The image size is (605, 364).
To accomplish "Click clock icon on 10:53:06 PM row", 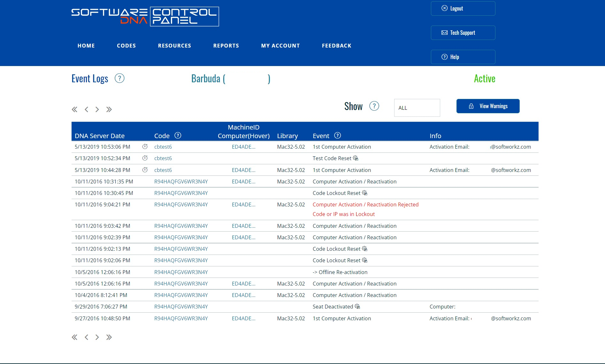I will (145, 146).
